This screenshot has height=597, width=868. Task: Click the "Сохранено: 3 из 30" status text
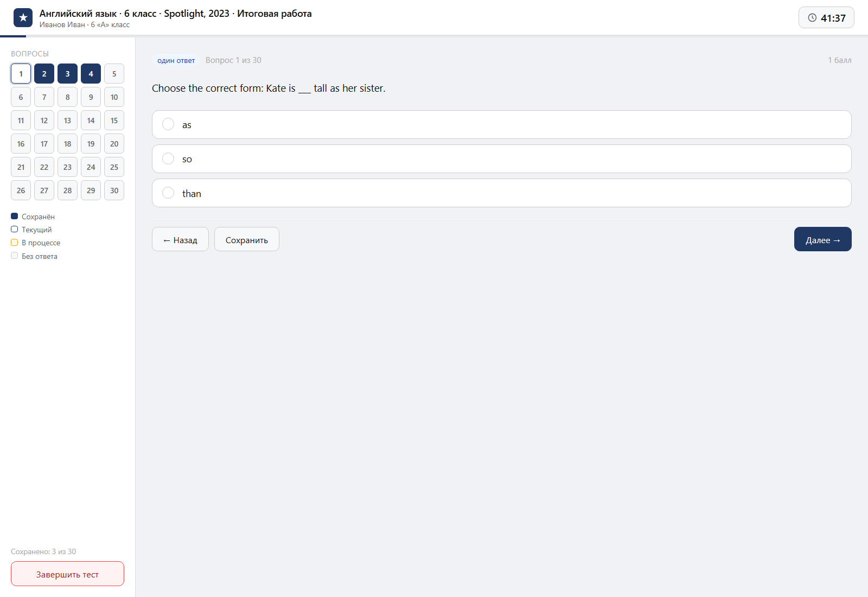click(43, 551)
